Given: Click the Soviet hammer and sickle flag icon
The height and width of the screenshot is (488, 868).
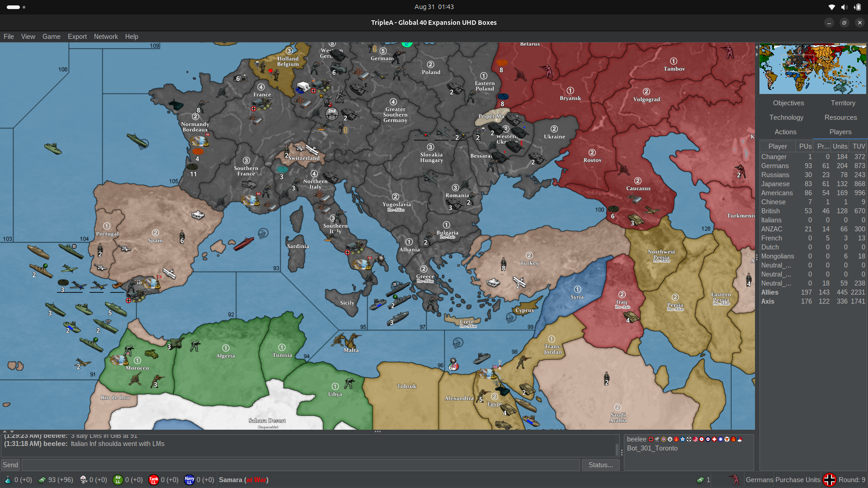Looking at the screenshot, I should (733, 439).
